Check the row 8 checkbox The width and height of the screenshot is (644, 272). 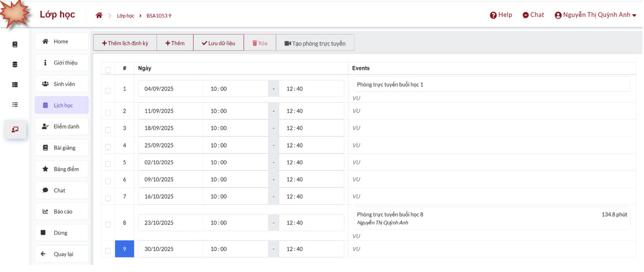[108, 224]
